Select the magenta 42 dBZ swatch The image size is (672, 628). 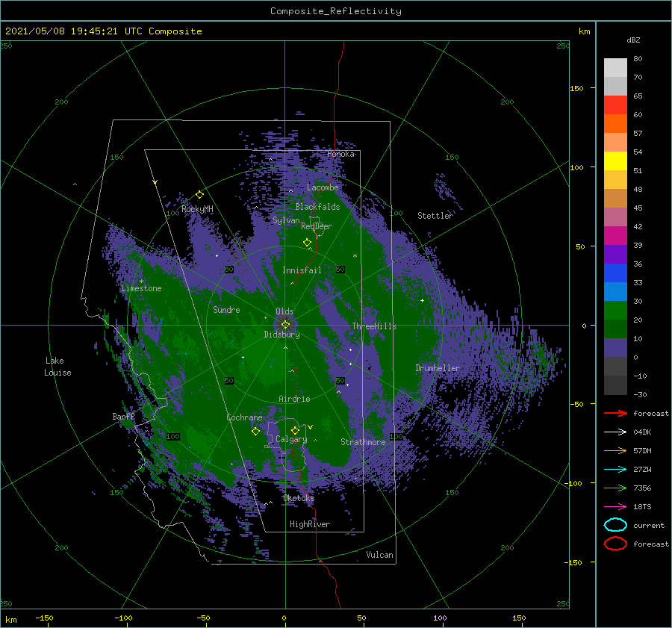click(615, 236)
